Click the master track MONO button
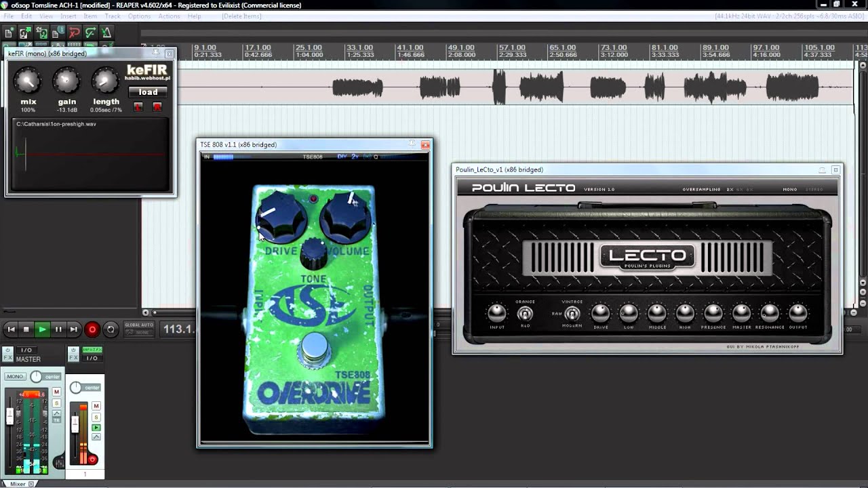 [x=15, y=376]
